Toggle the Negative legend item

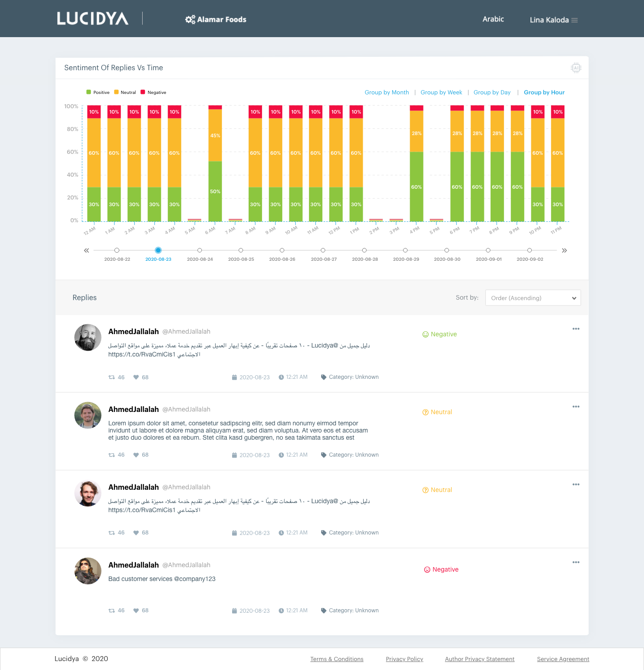coord(153,92)
